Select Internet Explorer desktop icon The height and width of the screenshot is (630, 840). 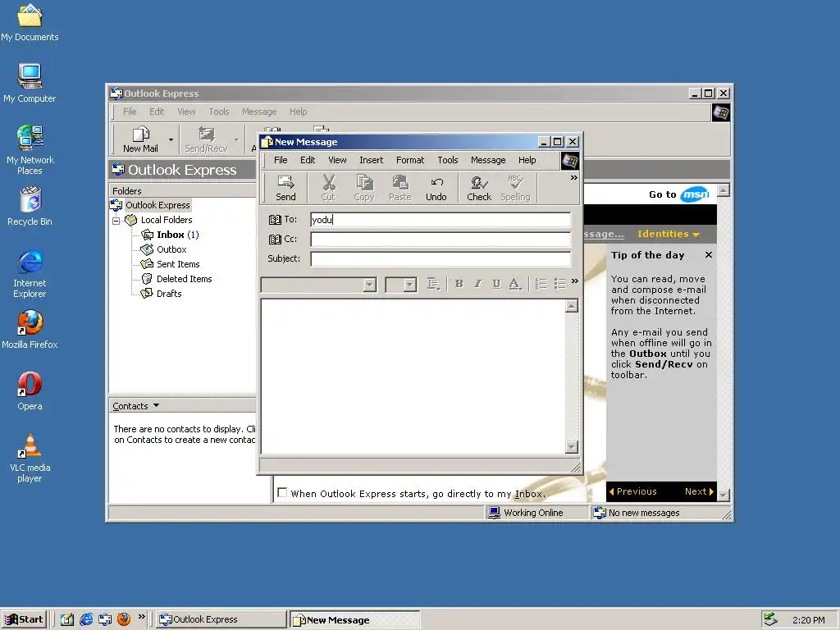point(30,273)
